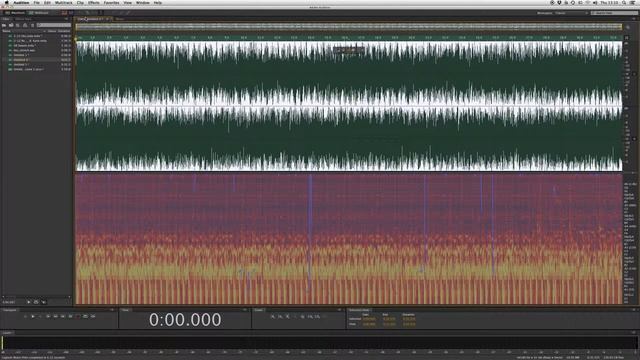Screen dimensions: 640x360
Task: Click the Stop button in the Transport panel
Action: pyautogui.click(x=25, y=316)
